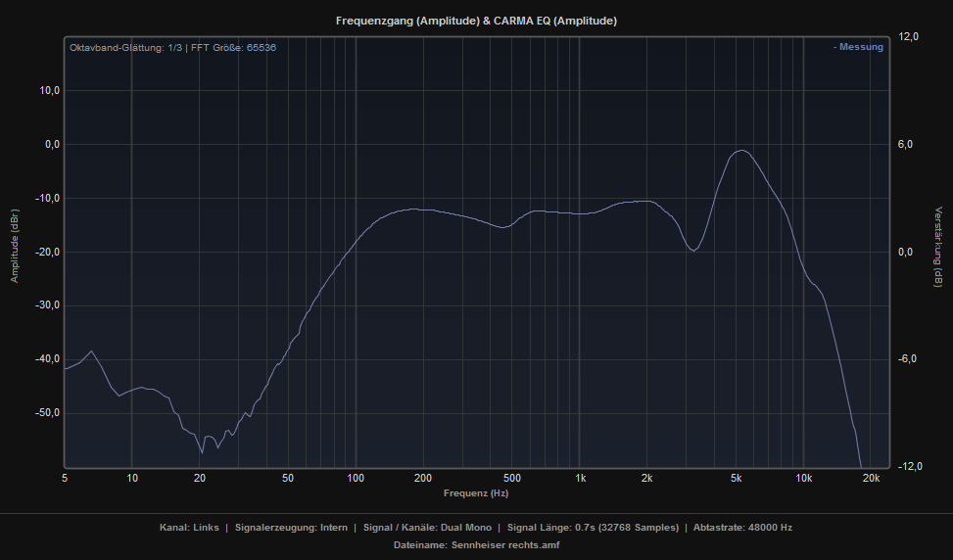Click the '100' frequency tick label
953x560 pixels.
click(356, 478)
